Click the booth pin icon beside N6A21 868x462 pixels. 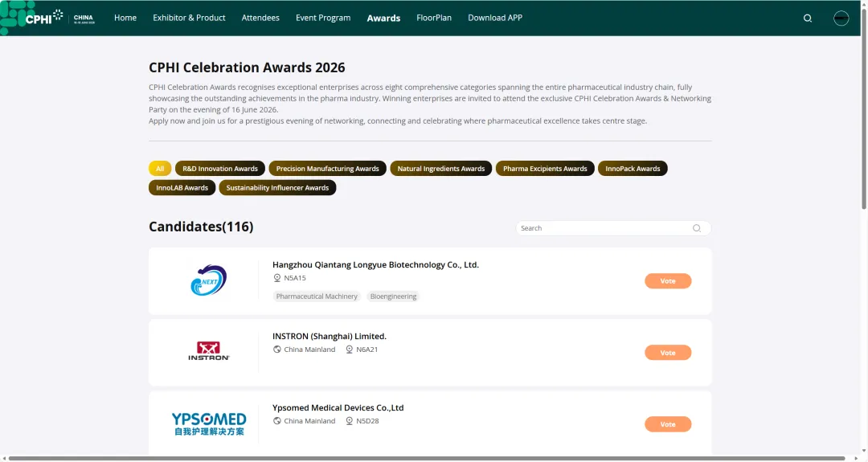point(350,350)
